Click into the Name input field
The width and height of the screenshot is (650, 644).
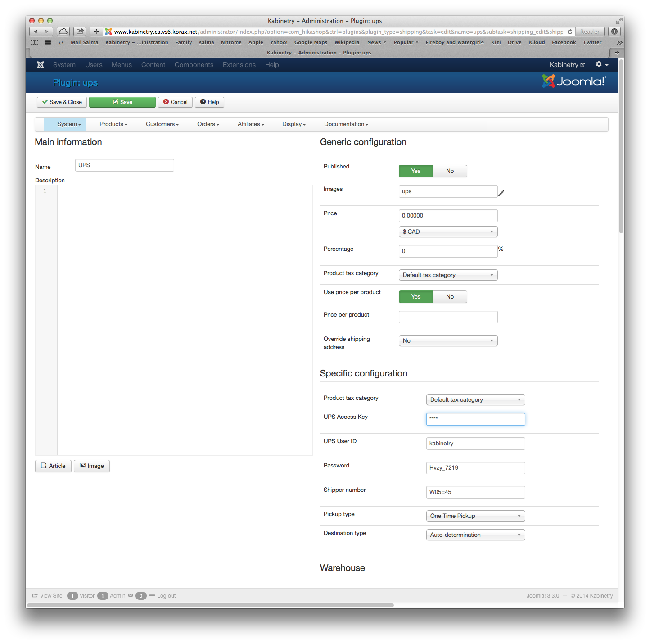[125, 165]
